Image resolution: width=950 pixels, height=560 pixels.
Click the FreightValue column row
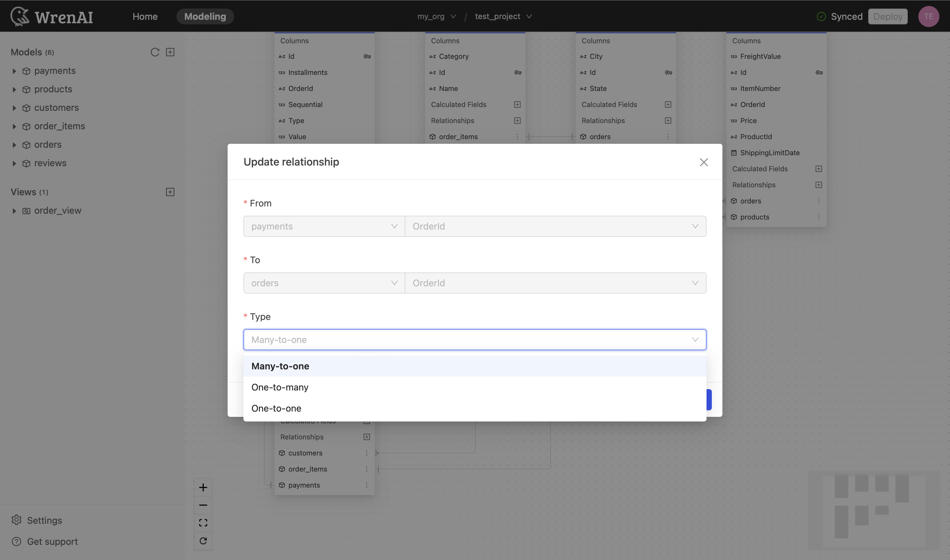pyautogui.click(x=776, y=56)
